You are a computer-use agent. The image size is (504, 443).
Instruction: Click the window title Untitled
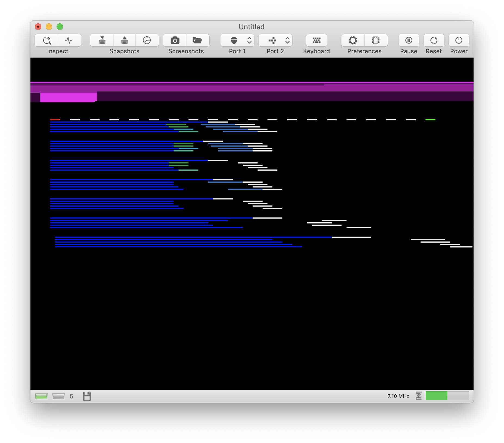point(251,27)
